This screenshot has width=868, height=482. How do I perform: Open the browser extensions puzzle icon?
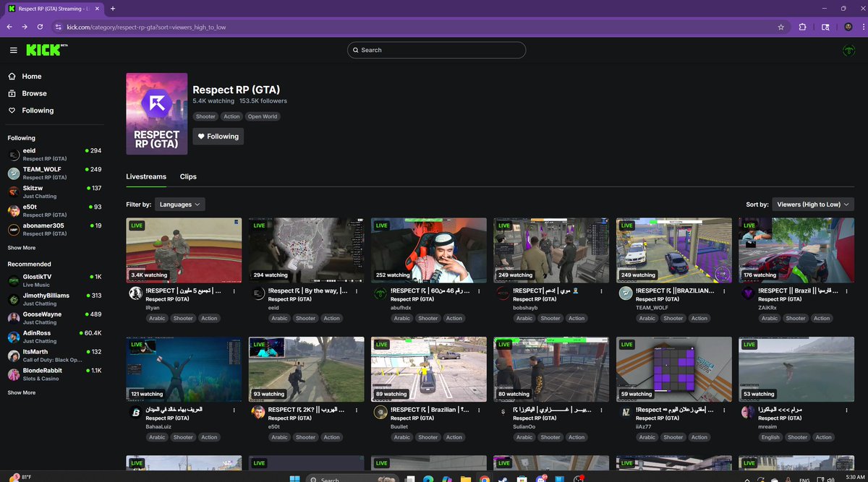803,27
